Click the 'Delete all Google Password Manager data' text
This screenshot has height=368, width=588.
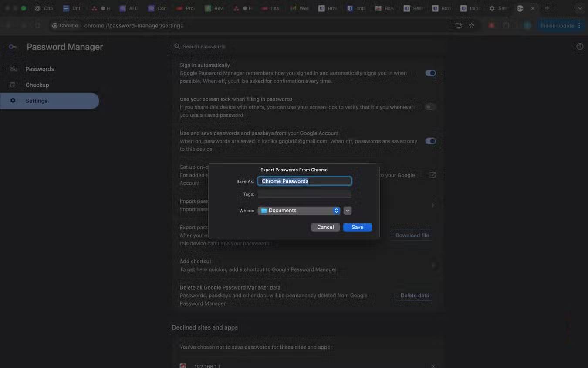[230, 287]
